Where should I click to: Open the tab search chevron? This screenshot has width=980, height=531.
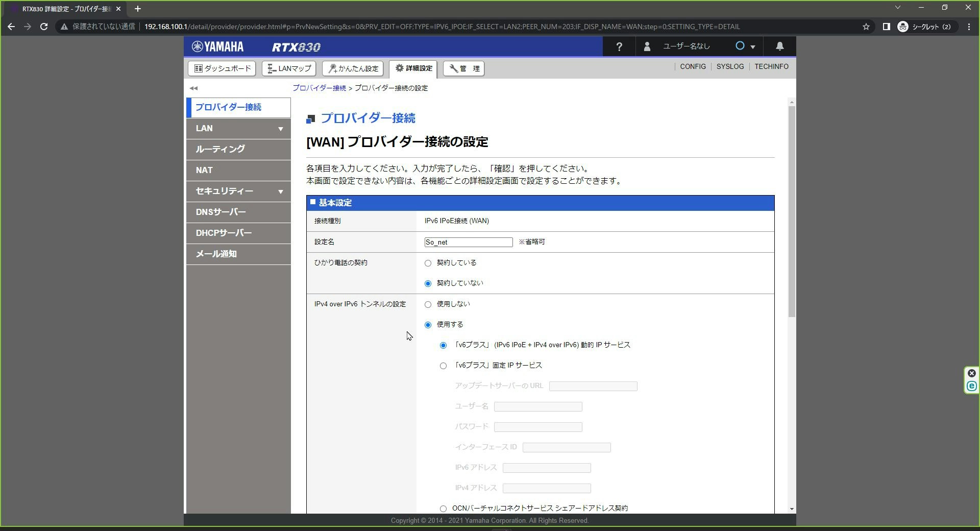pyautogui.click(x=898, y=8)
